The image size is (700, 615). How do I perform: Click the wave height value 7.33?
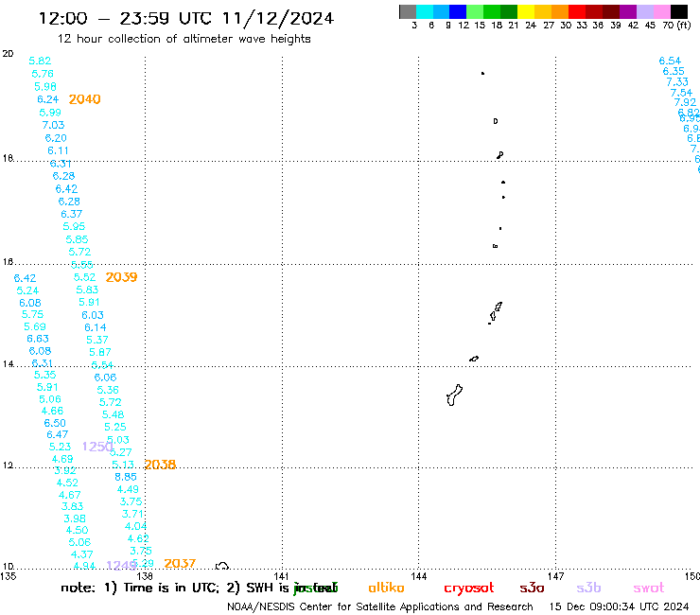click(677, 82)
